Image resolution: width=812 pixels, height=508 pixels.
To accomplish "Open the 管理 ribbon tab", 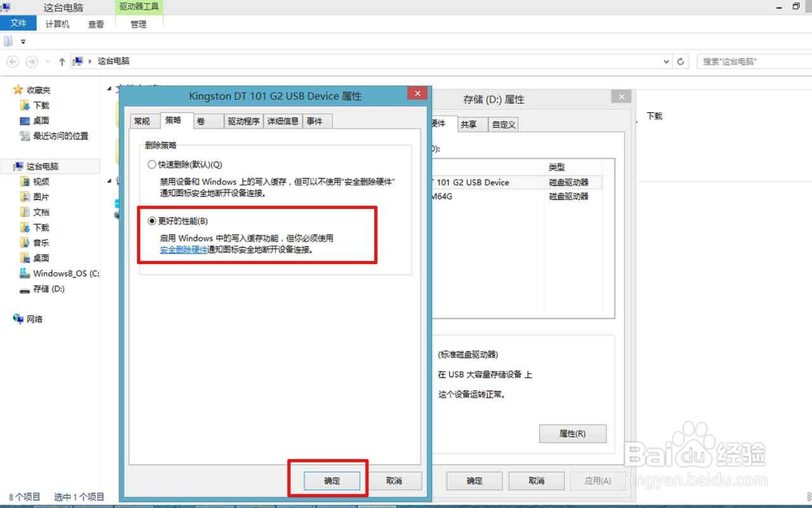I will [138, 24].
